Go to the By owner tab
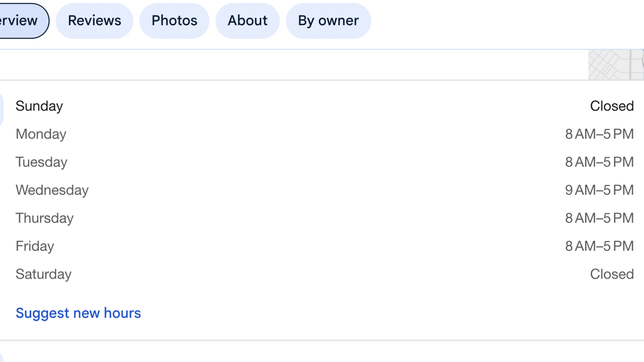This screenshot has height=362, width=644. point(328,21)
